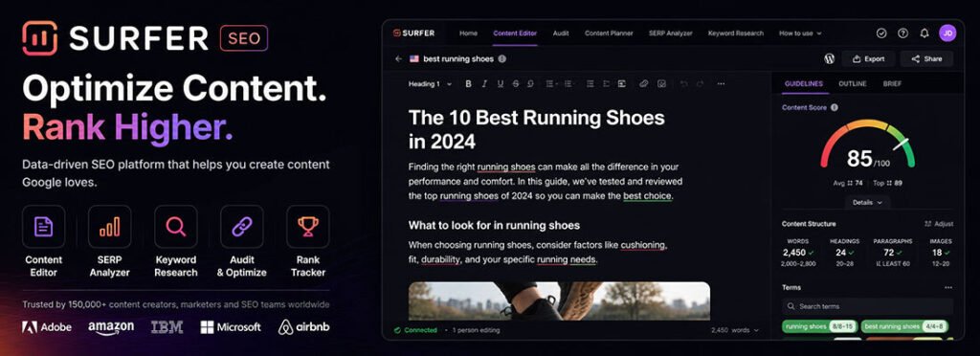Screen dimensions: 980x356
Task: Insert a link using the chain icon
Action: point(644,83)
